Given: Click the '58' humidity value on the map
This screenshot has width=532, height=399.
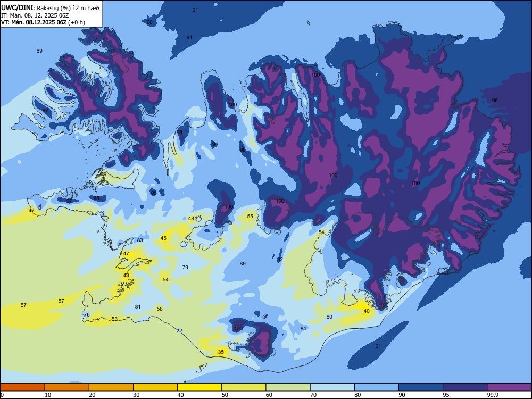Looking at the screenshot, I should [160, 309].
